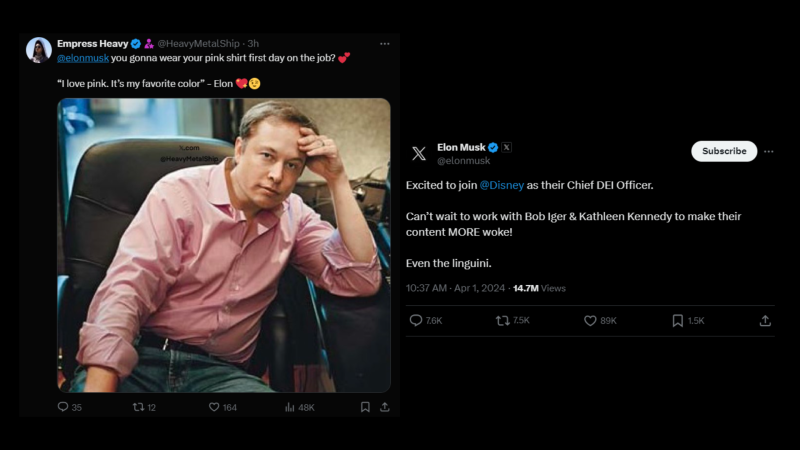Open Empress Heavy's profile avatar

[39, 50]
